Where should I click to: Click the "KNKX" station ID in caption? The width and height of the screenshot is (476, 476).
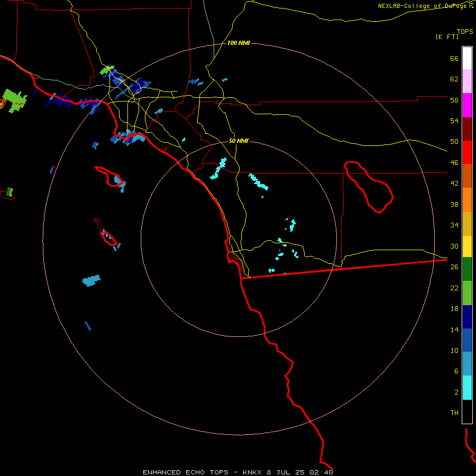coord(252,472)
